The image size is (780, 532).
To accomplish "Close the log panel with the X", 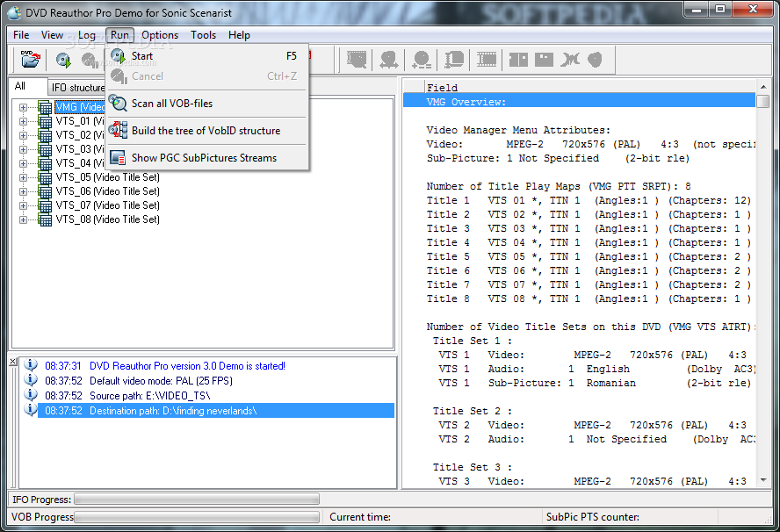I will tap(13, 362).
